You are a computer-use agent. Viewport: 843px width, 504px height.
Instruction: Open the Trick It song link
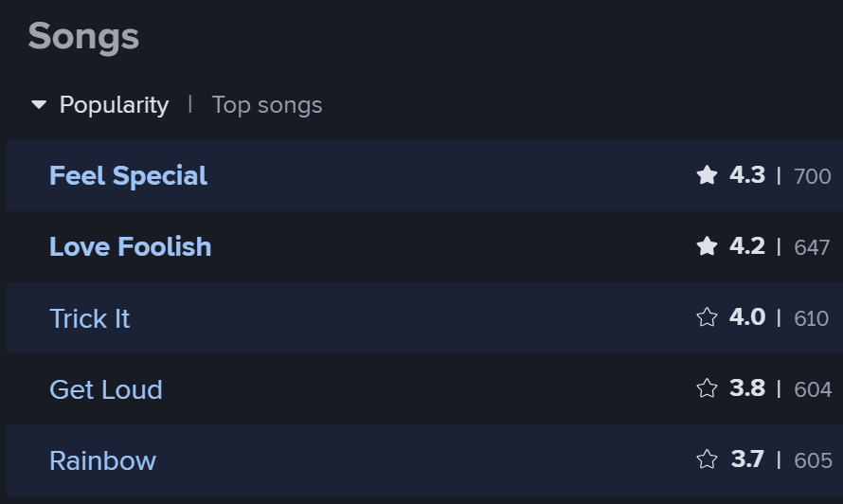click(x=89, y=318)
